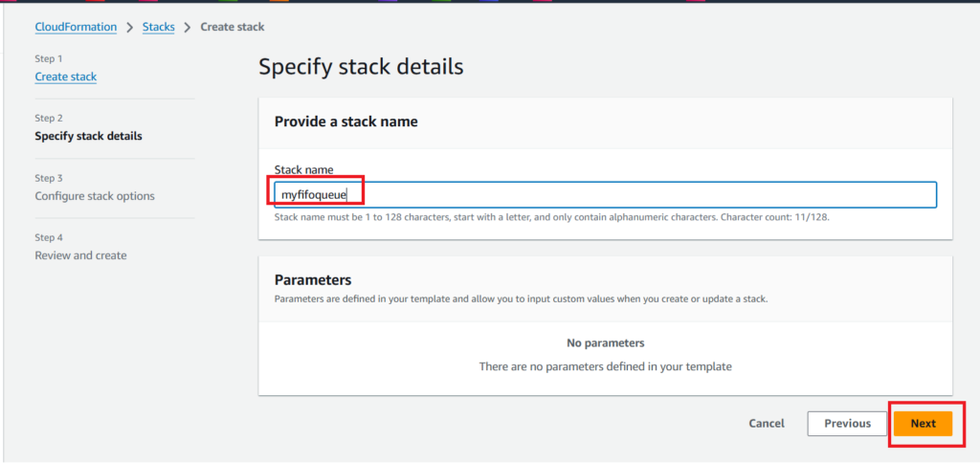Click the CloudFormation breadcrumb link

point(76,27)
